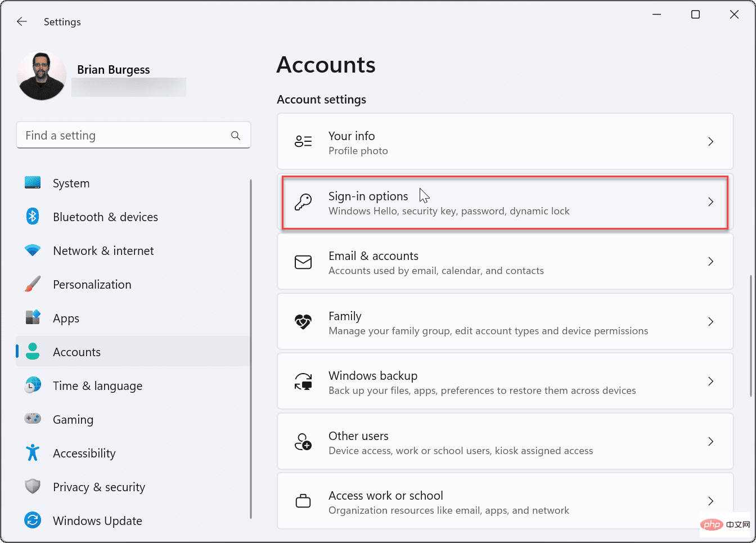This screenshot has height=543, width=756.
Task: Select Time & language section
Action: [133, 385]
